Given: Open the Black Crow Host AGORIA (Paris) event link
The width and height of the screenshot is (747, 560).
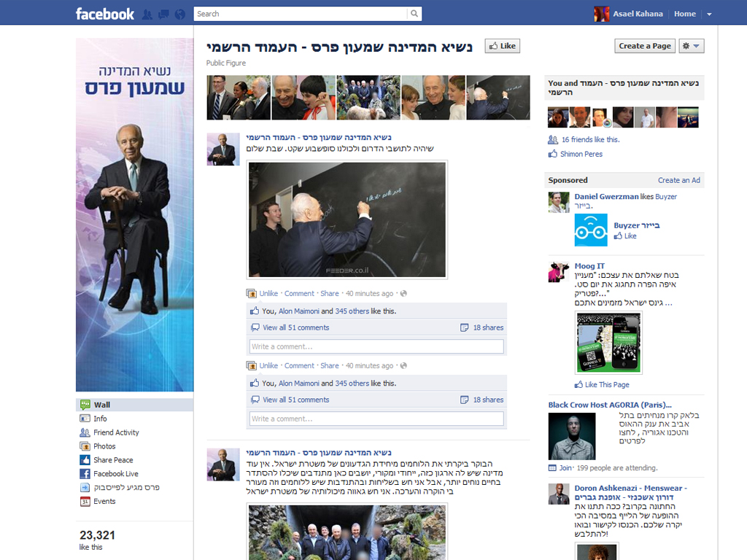Looking at the screenshot, I should (x=610, y=405).
